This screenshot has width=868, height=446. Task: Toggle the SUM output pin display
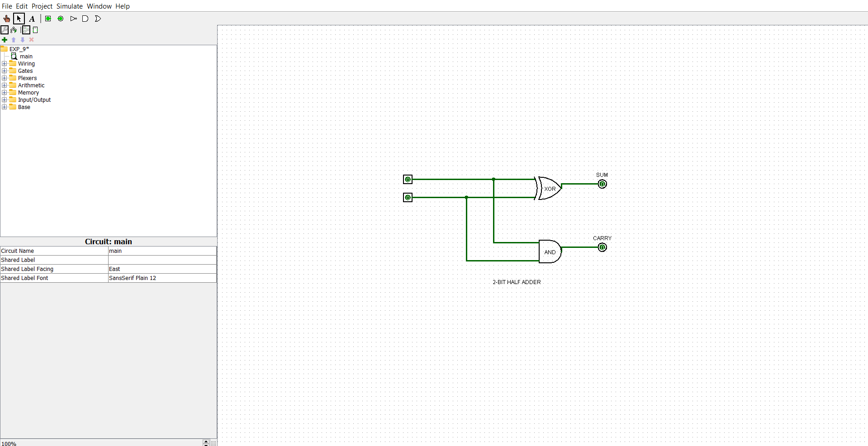[602, 184]
